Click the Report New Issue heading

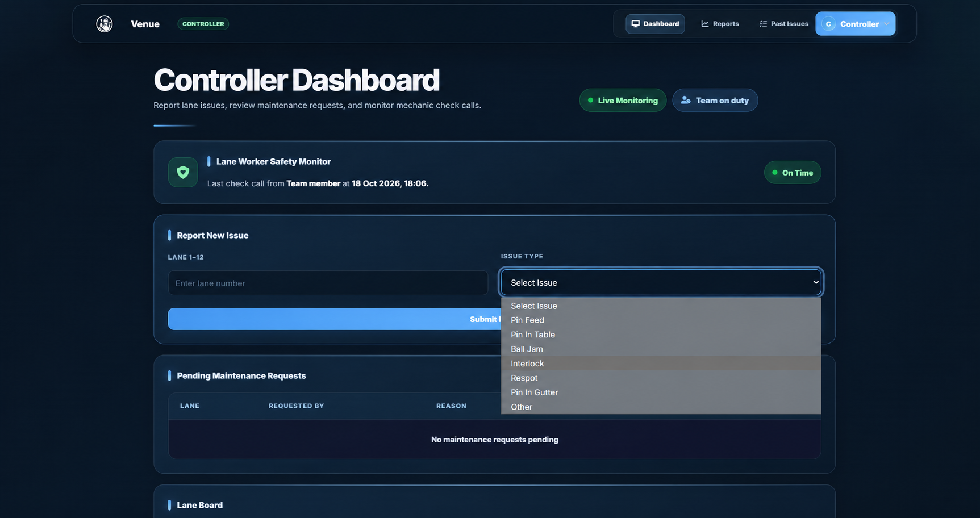pyautogui.click(x=212, y=235)
